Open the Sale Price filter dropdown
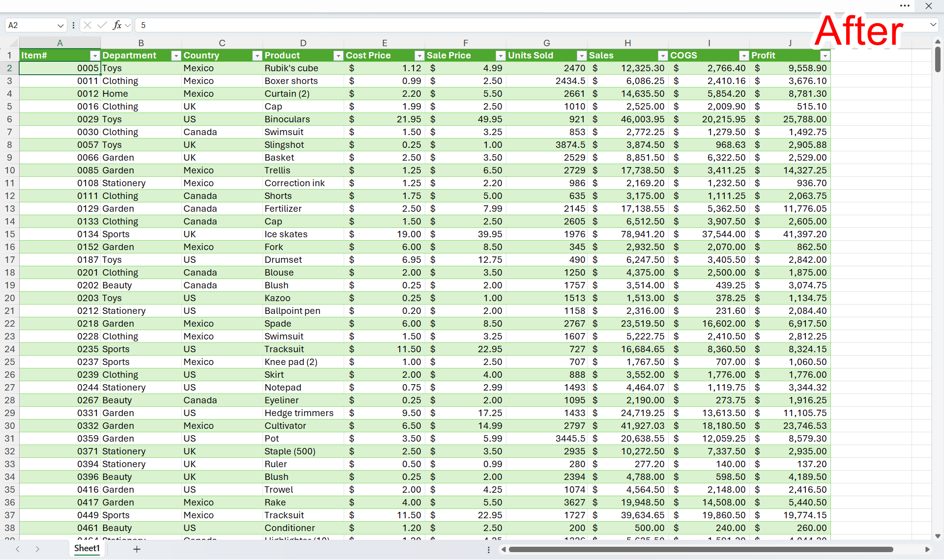The image size is (944, 560). pos(501,56)
